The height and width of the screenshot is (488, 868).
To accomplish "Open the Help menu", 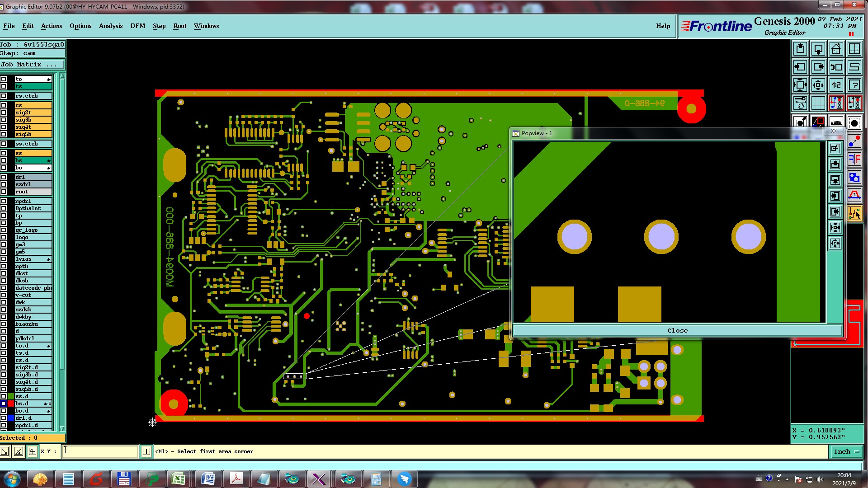I will click(x=663, y=26).
